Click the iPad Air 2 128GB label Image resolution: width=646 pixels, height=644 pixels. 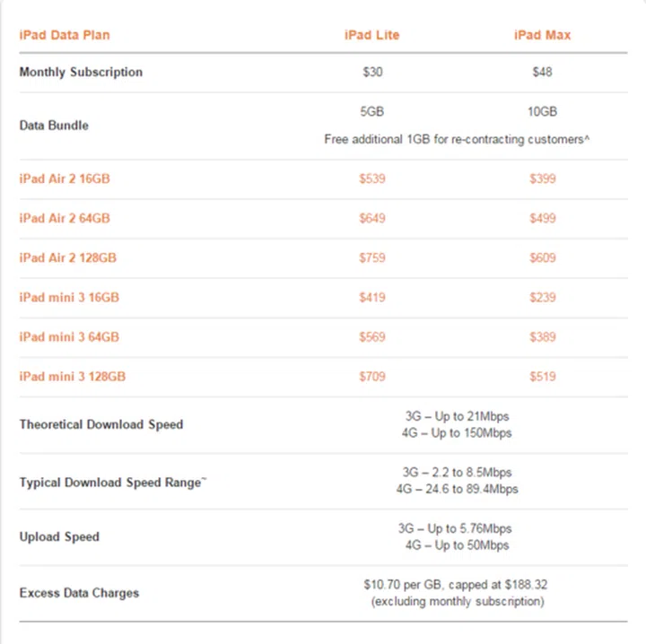click(x=68, y=257)
